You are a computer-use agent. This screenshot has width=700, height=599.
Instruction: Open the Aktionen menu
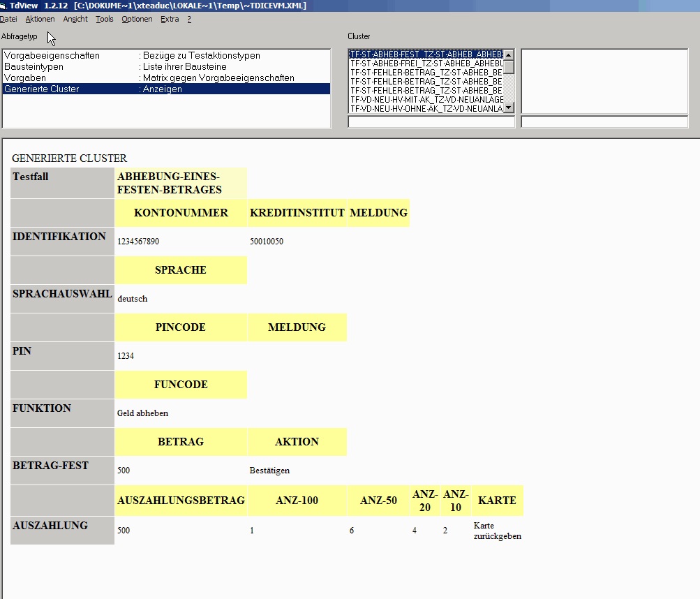tap(40, 20)
